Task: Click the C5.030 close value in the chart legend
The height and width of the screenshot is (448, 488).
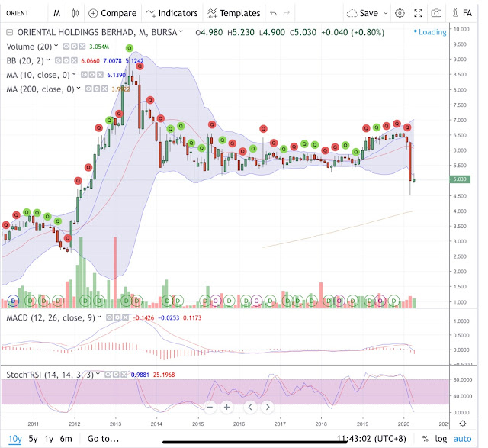Action: point(303,32)
